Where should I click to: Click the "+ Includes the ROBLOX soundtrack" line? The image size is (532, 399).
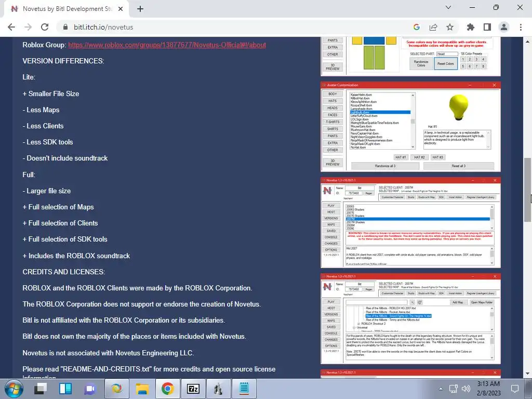76,256
